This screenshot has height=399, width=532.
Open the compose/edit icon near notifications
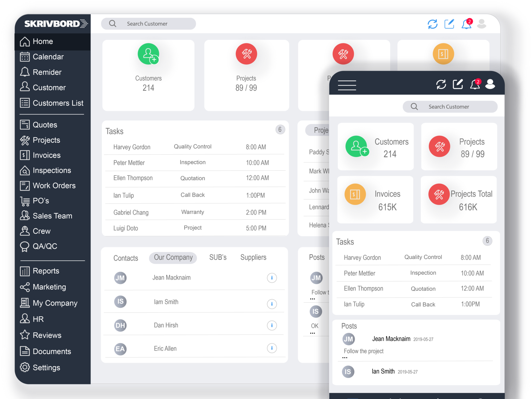click(x=449, y=24)
